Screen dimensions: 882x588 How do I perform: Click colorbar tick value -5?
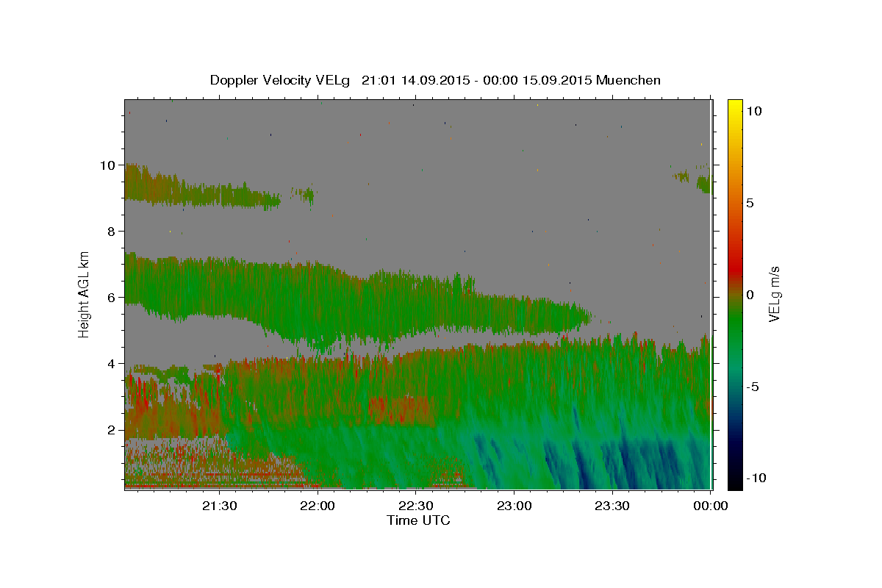click(x=752, y=387)
